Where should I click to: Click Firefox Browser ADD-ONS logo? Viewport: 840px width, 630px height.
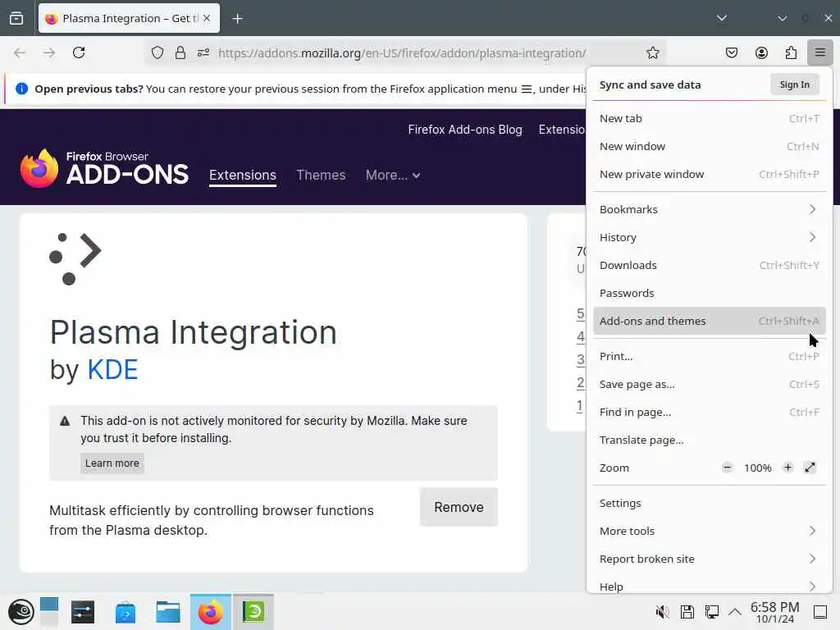point(104,169)
